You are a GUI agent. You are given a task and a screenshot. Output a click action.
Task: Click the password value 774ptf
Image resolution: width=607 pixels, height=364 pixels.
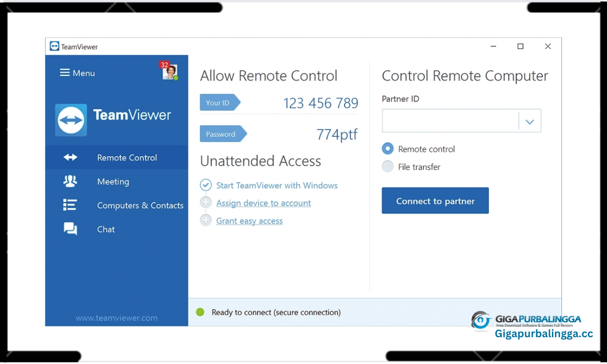[337, 134]
